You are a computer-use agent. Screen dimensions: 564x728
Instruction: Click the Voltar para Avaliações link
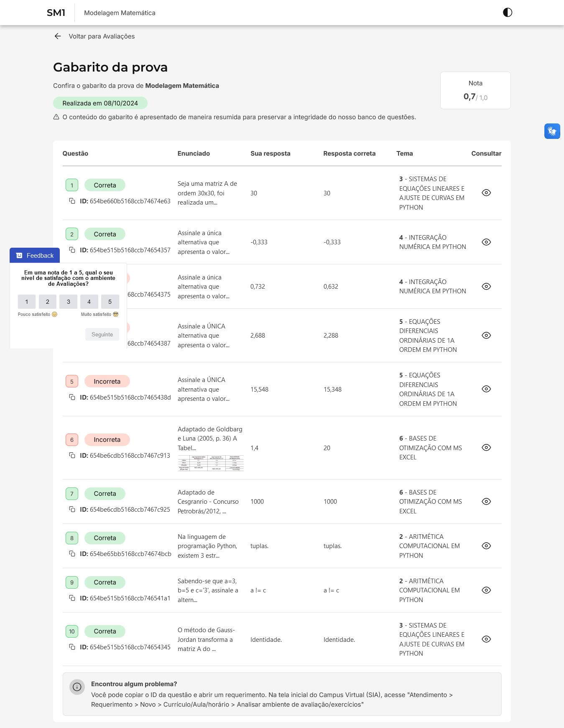tap(102, 36)
